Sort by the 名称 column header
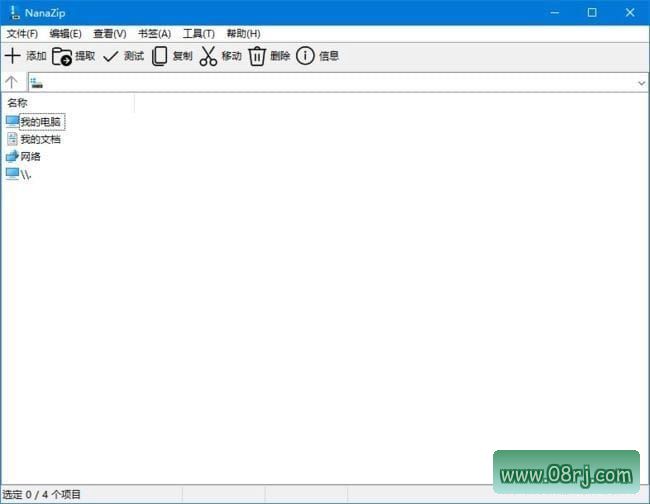The width and height of the screenshot is (650, 504). 68,103
